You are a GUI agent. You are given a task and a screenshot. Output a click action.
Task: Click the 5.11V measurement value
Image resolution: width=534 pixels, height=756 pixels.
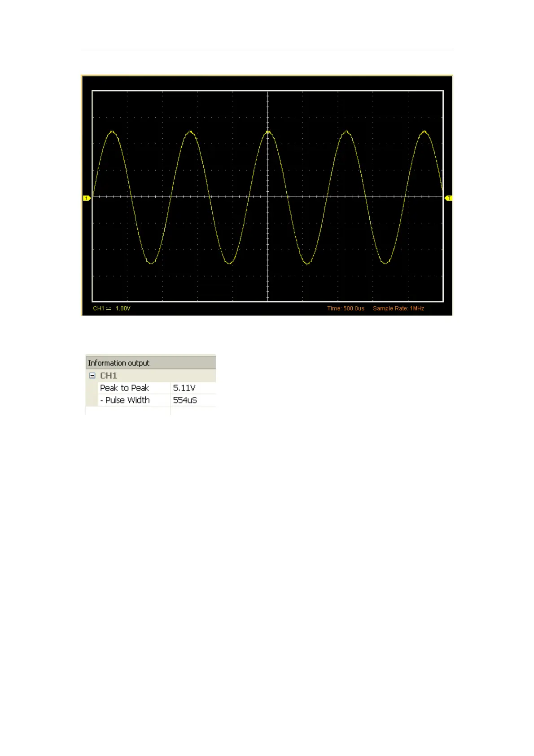click(184, 388)
